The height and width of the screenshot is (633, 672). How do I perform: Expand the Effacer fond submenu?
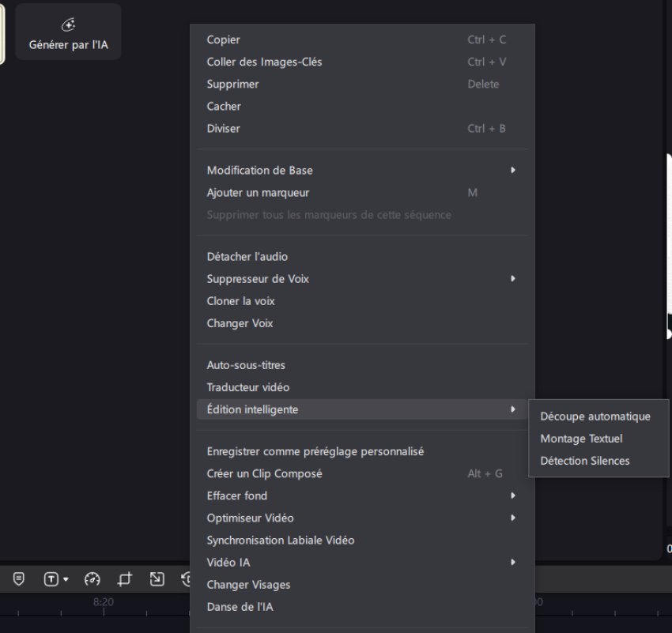[x=362, y=496]
